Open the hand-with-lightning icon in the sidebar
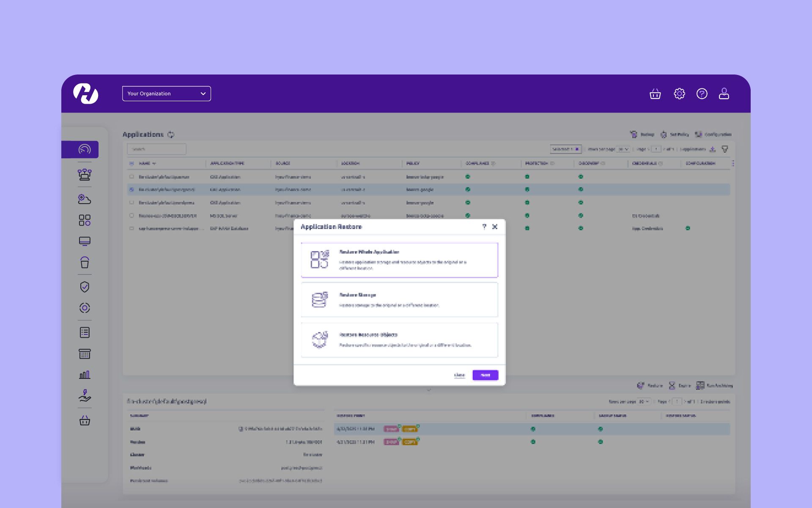 click(x=85, y=396)
